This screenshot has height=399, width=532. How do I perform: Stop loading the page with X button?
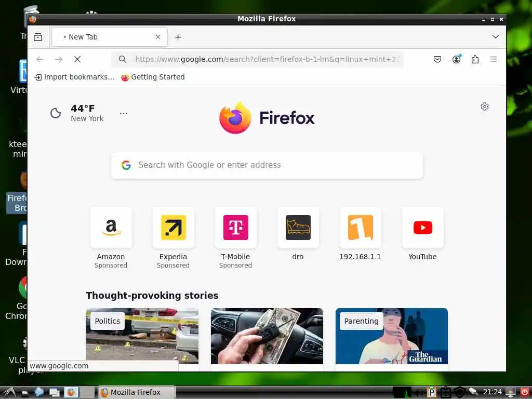click(77, 59)
